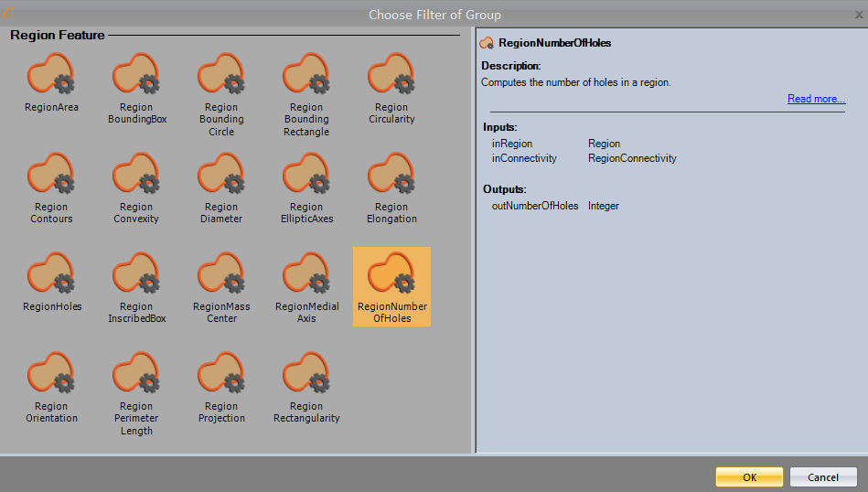Choose the Region Elongation filter

click(391, 175)
